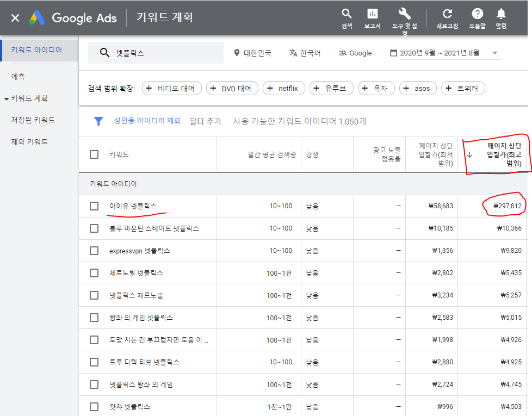532x416 pixels.
Task: Check the 블루 마운틴 스테이트 넷플릭스 row checkbox
Action: coord(94,228)
